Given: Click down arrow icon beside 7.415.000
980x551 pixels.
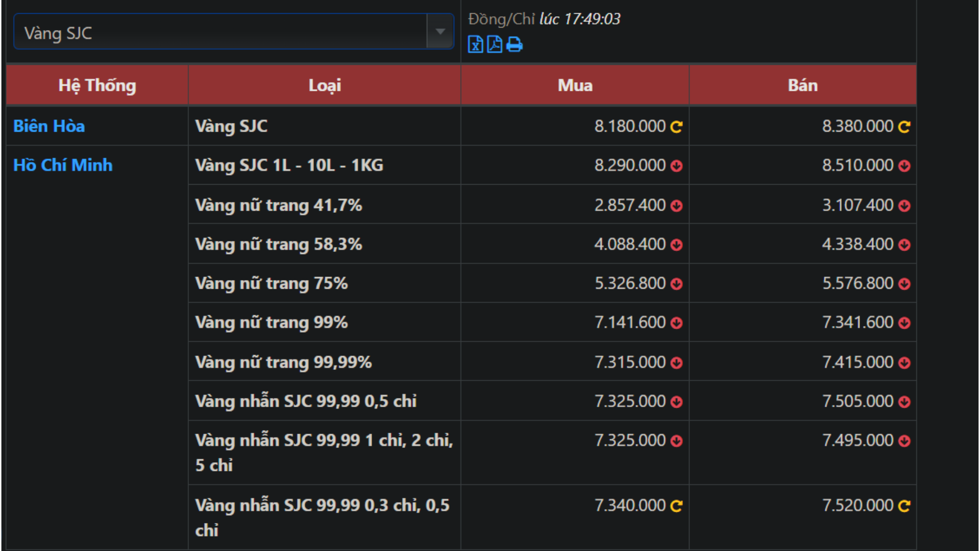Looking at the screenshot, I should (904, 363).
